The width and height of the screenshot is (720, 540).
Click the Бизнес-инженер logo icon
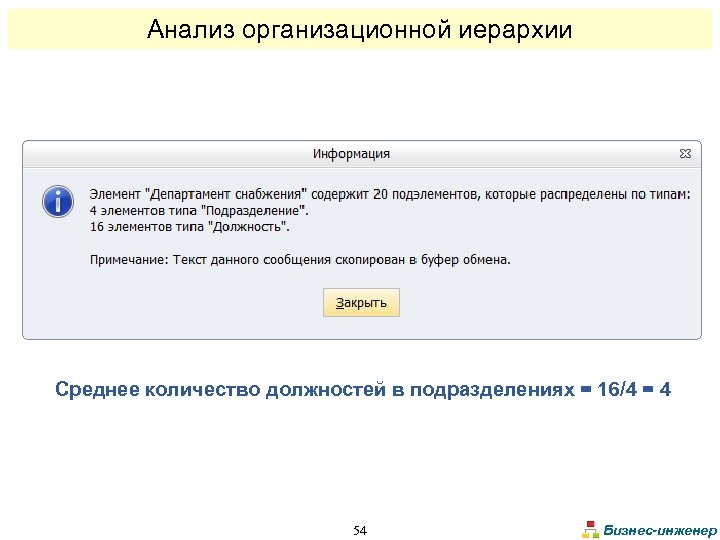coord(590,529)
